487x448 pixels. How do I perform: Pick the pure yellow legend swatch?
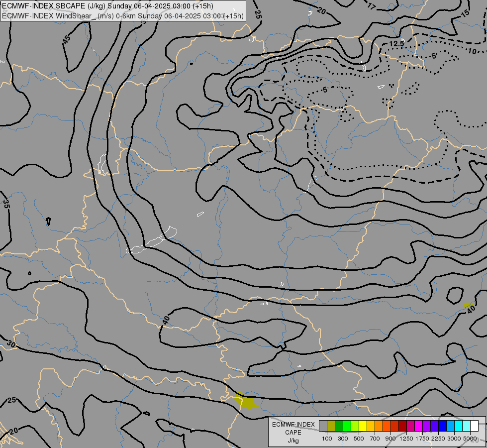pos(363,426)
